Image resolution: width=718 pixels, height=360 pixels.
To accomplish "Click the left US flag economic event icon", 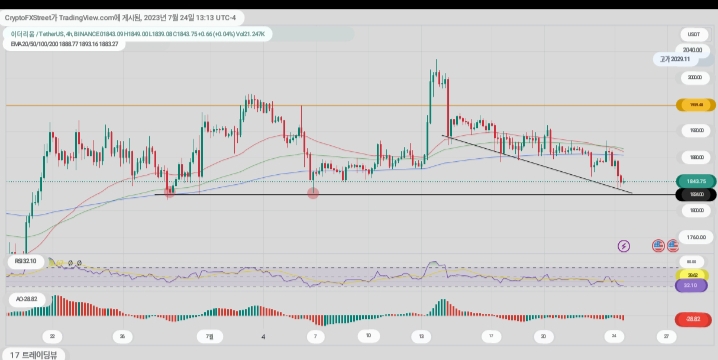I will [x=658, y=246].
